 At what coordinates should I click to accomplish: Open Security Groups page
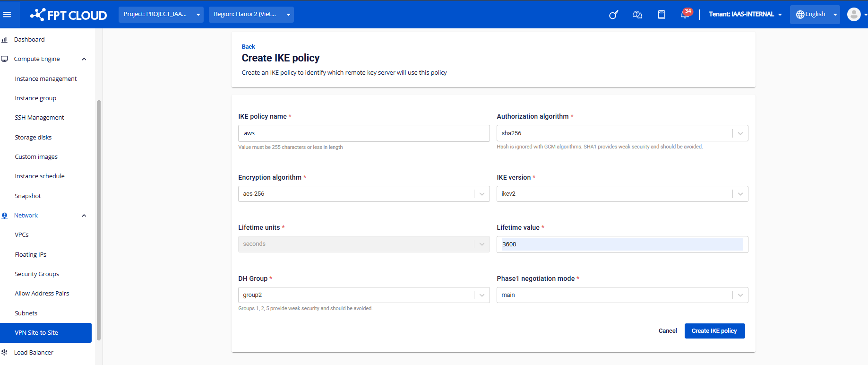pyautogui.click(x=37, y=274)
